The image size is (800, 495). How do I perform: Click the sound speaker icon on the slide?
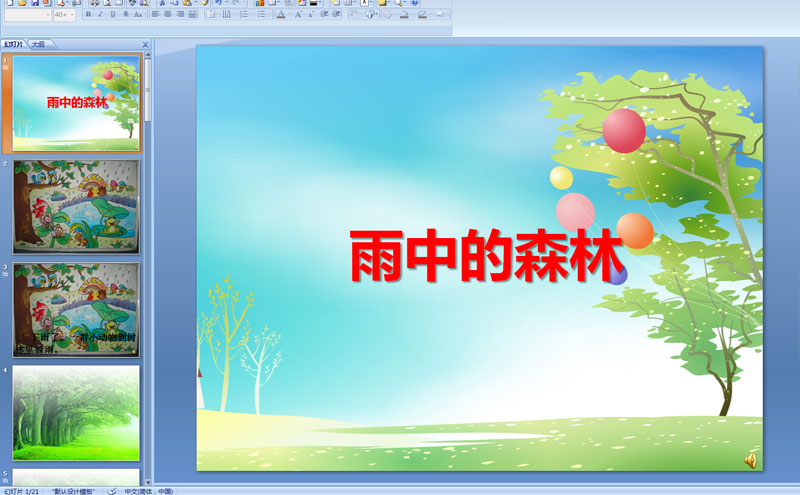[750, 461]
